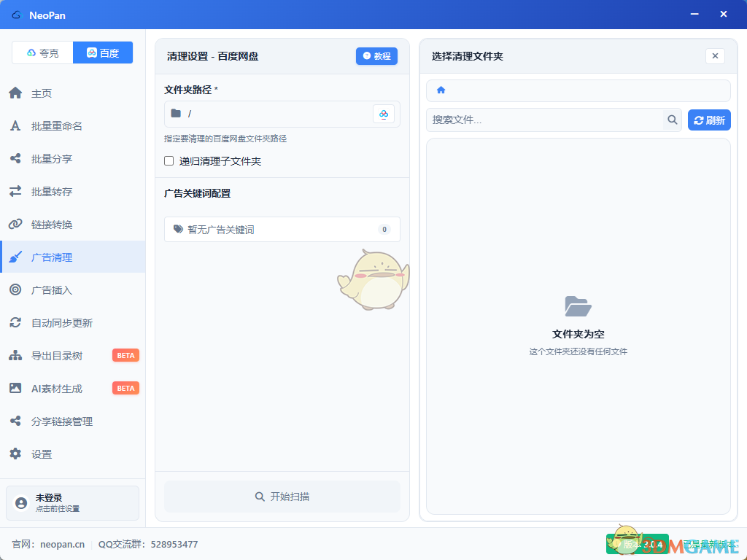
Task: Click the NeoPan cloud logo
Action: pyautogui.click(x=16, y=15)
